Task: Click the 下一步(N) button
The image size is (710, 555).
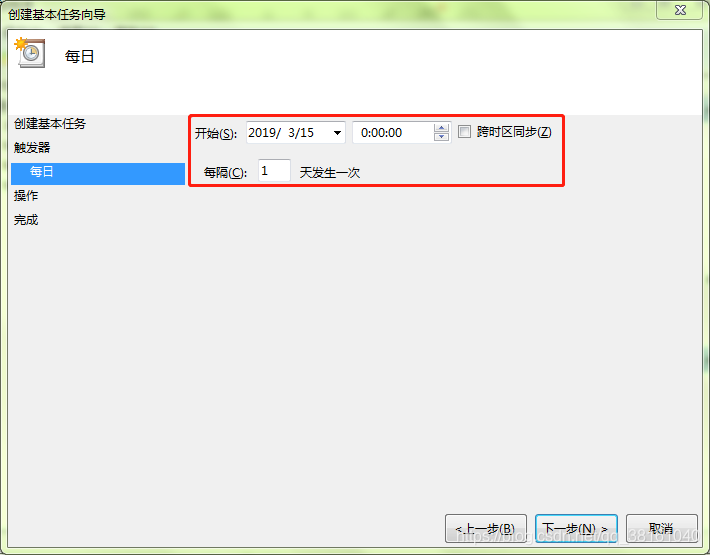Action: coord(576,528)
